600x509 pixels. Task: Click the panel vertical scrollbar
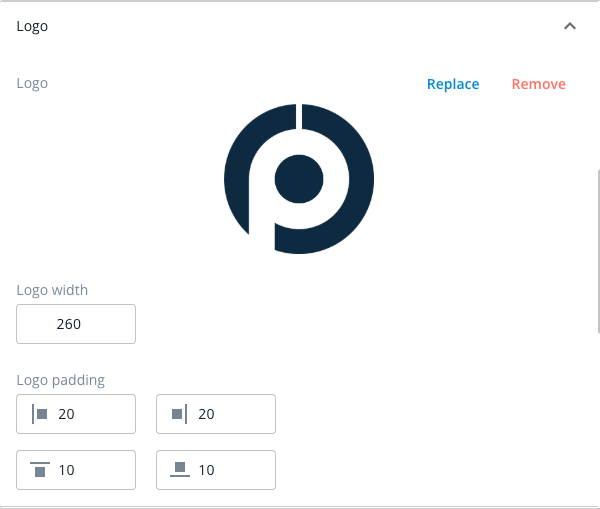(598, 251)
